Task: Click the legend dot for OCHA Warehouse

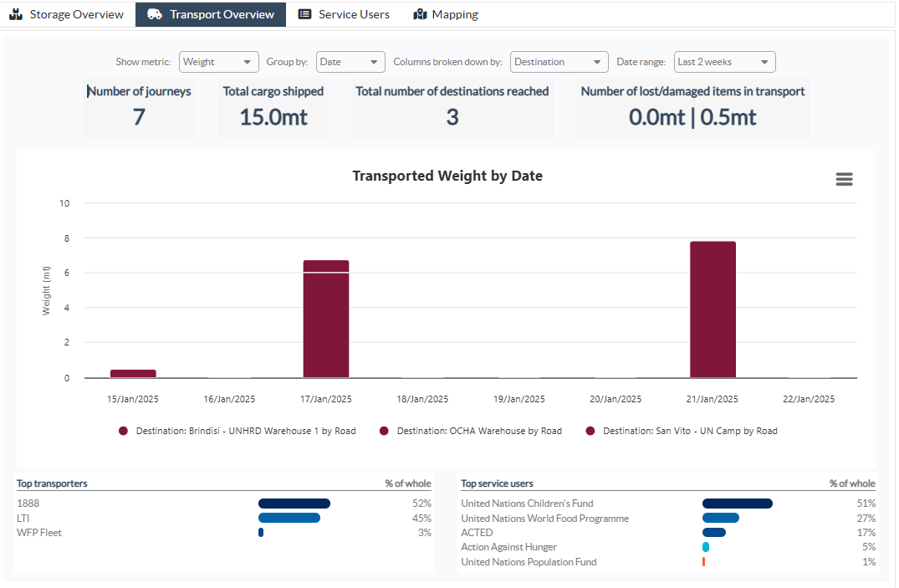Action: pos(383,431)
